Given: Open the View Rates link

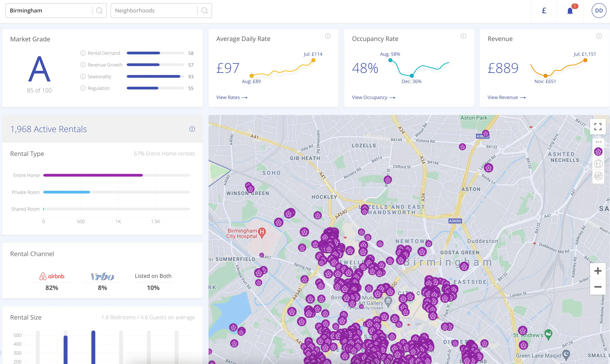Looking at the screenshot, I should click(x=232, y=97).
